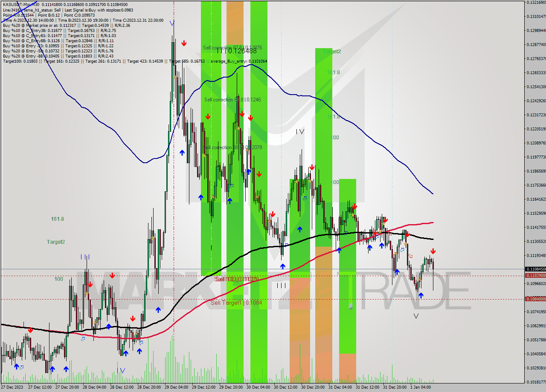The image size is (546, 392).
Task: Click the blue 'I I I' wave label at 28 Dec
Action: tap(85, 257)
